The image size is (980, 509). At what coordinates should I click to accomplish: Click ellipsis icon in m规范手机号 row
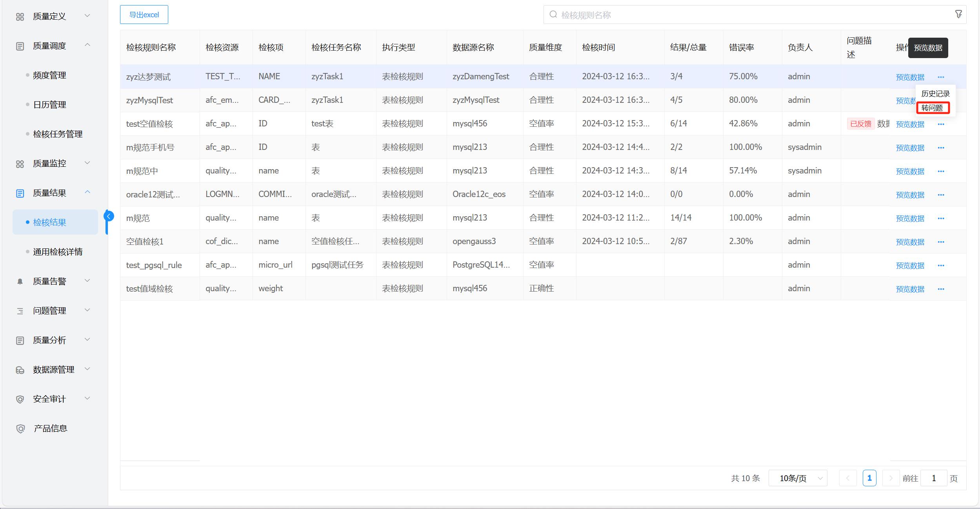pos(941,148)
